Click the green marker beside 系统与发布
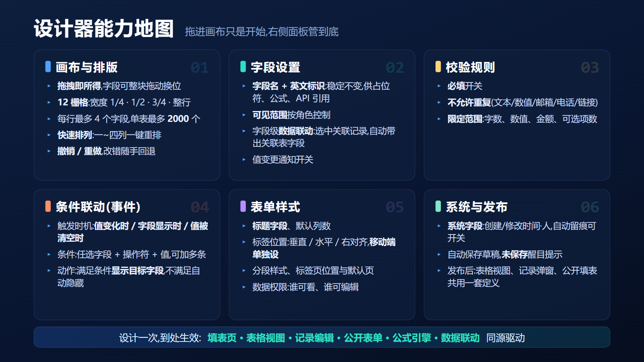Screen dimensions: 644x362 (x=438, y=206)
